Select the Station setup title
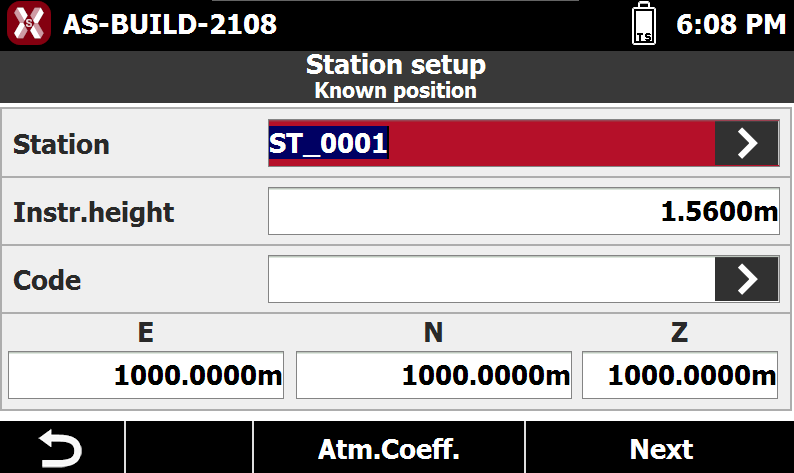Image resolution: width=794 pixels, height=473 pixels. [x=395, y=65]
